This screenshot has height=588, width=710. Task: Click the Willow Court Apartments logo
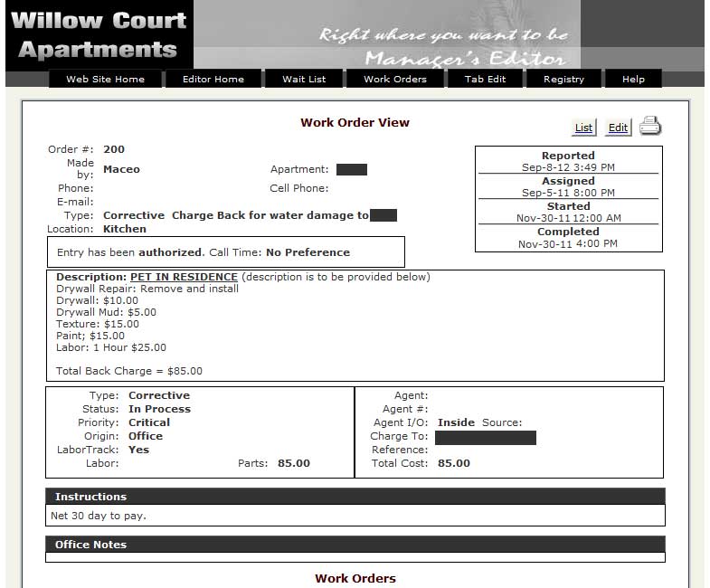99,34
